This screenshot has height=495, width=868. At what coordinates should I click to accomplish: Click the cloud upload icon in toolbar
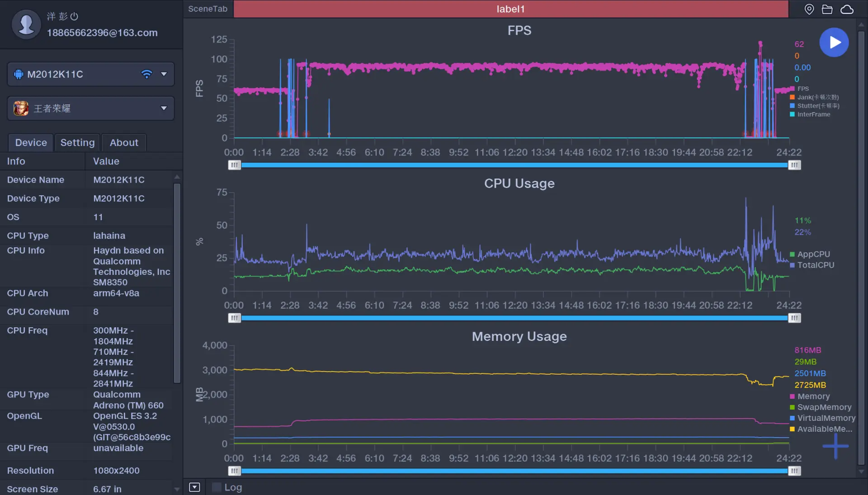coord(848,9)
